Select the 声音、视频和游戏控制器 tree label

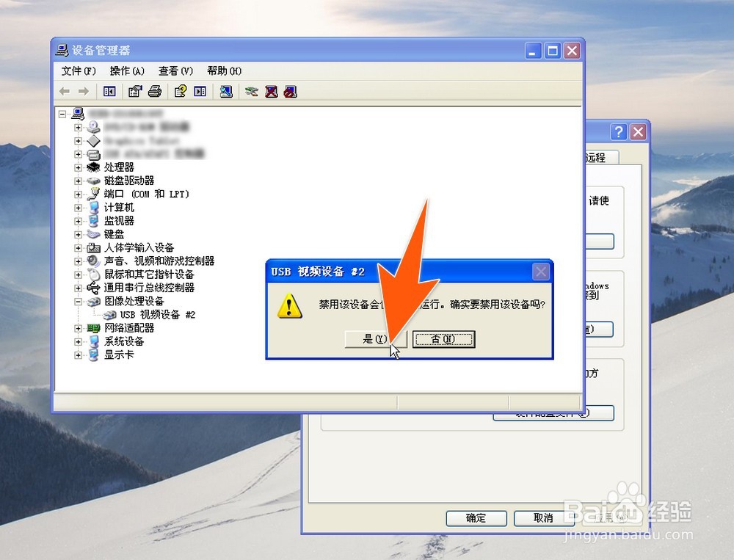point(159,261)
